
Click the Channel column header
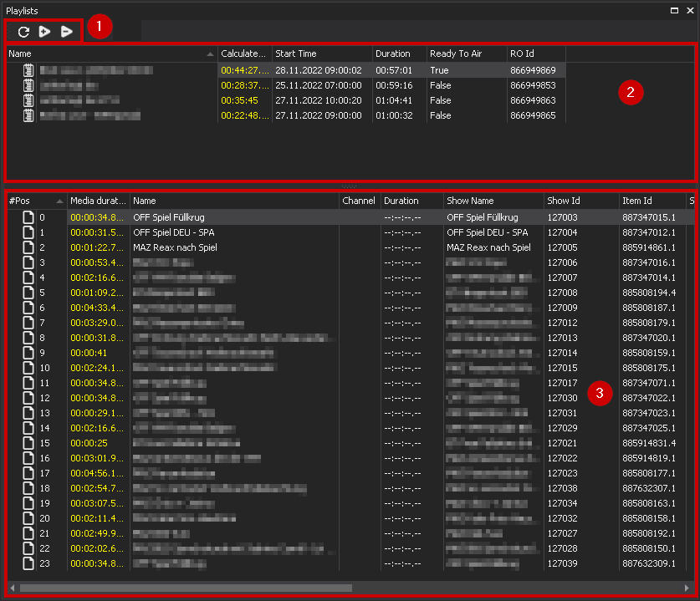tap(359, 201)
